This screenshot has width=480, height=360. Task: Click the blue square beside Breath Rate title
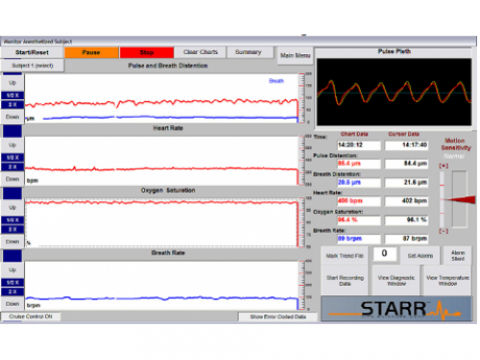click(13, 255)
